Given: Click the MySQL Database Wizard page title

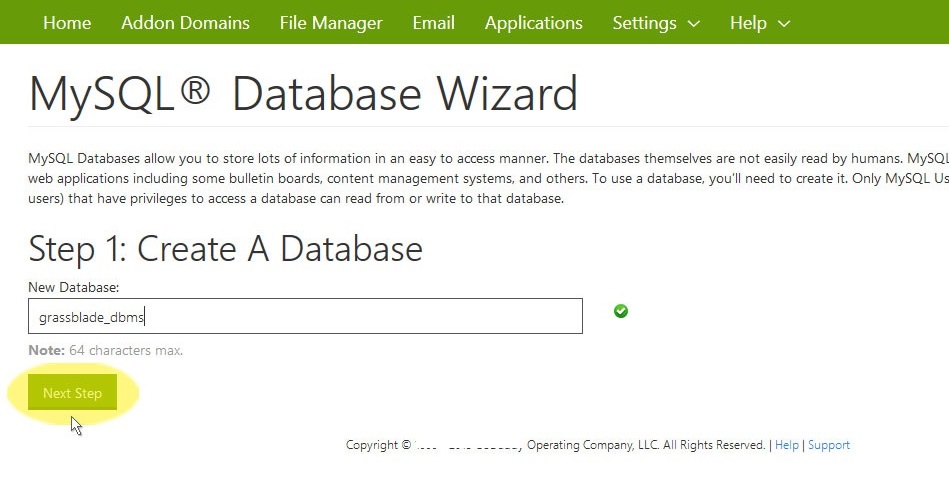Looking at the screenshot, I should tap(303, 94).
